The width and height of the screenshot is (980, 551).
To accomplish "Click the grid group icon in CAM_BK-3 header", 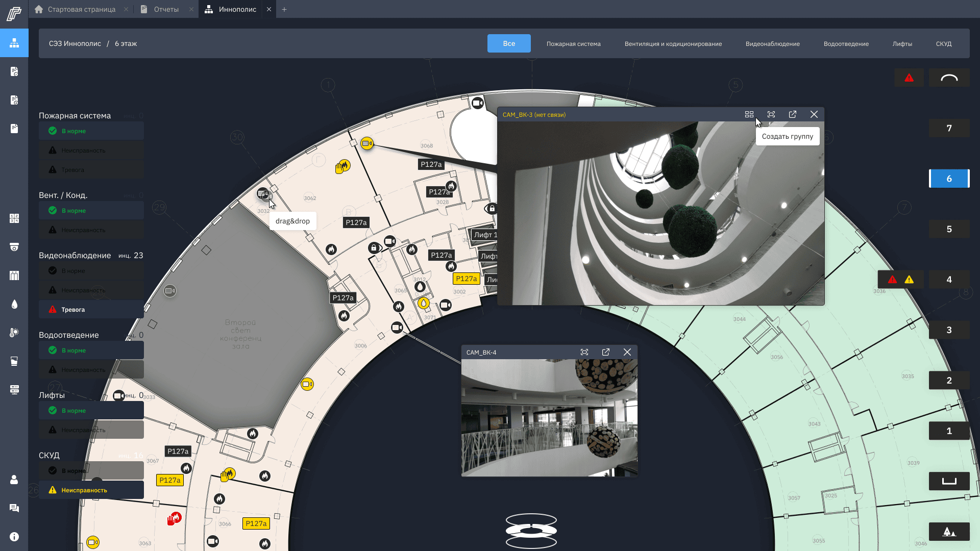I will pyautogui.click(x=749, y=115).
